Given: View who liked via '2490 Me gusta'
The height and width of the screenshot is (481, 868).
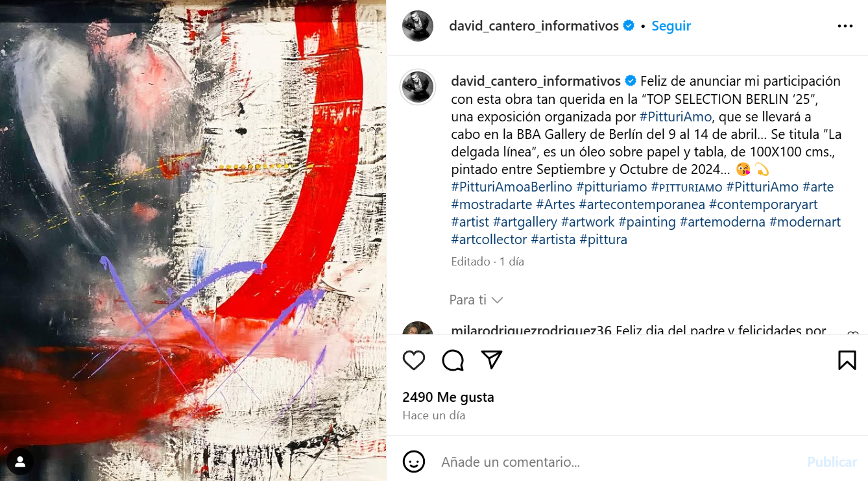Looking at the screenshot, I should pyautogui.click(x=448, y=397).
